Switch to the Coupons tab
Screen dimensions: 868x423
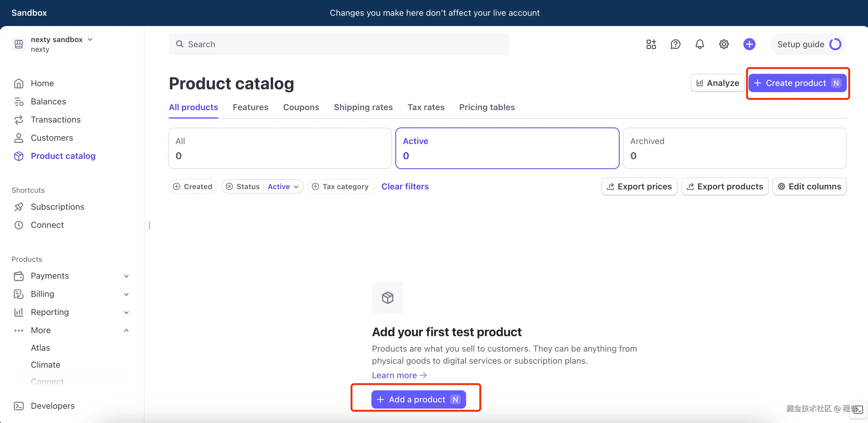click(x=301, y=107)
